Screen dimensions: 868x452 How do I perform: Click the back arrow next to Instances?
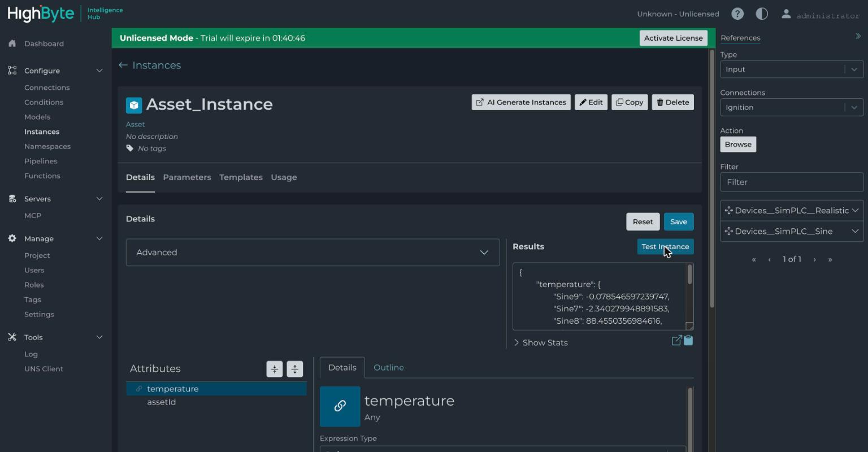123,65
